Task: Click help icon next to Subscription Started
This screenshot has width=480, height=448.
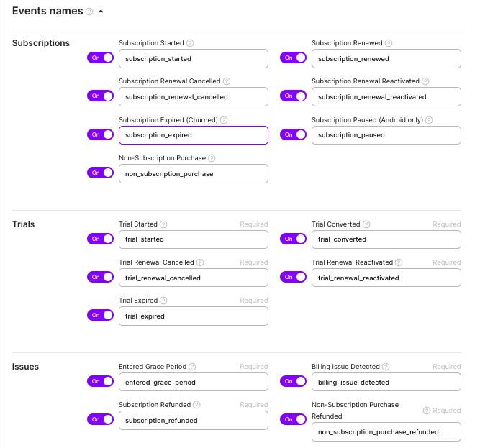Action: point(190,43)
